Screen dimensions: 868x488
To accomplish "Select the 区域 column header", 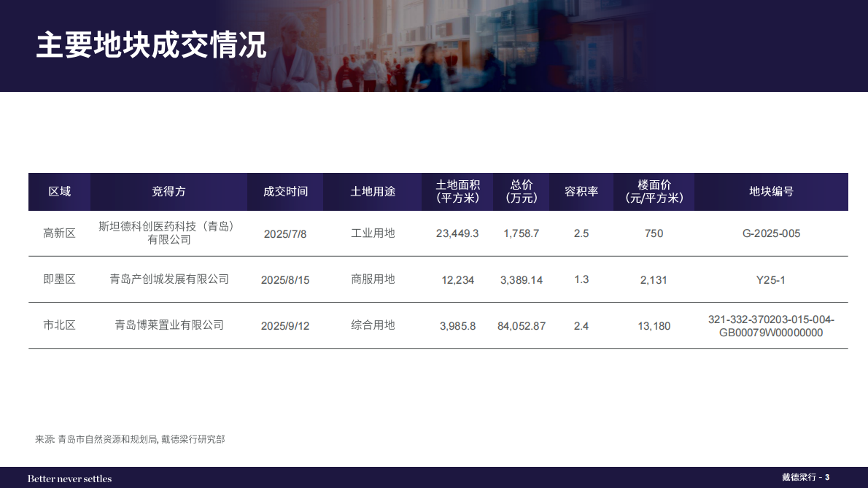I will tap(59, 191).
